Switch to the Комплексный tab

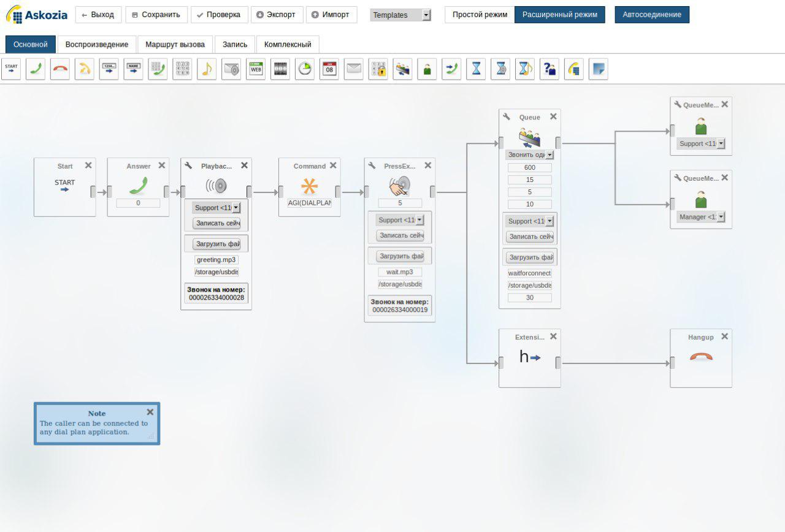coord(288,44)
